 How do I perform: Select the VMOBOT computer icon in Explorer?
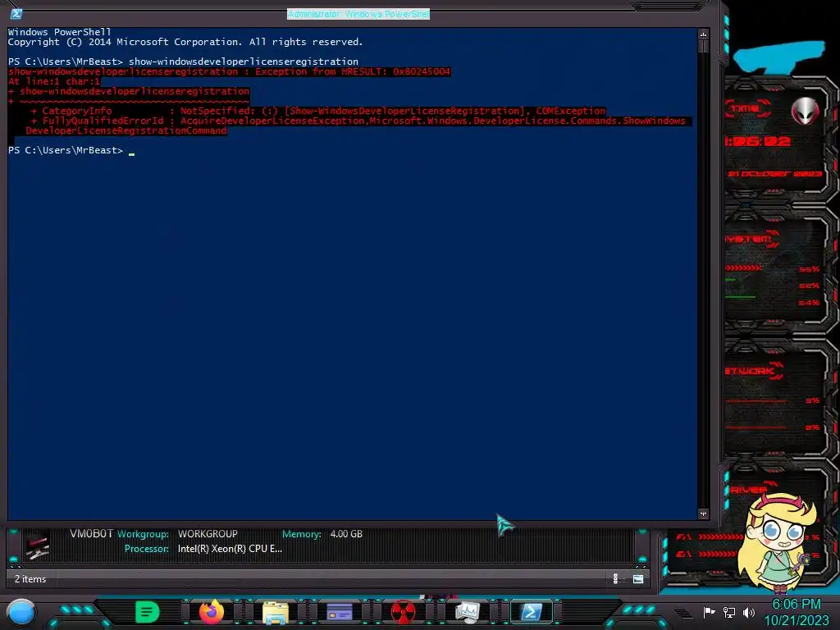click(38, 546)
